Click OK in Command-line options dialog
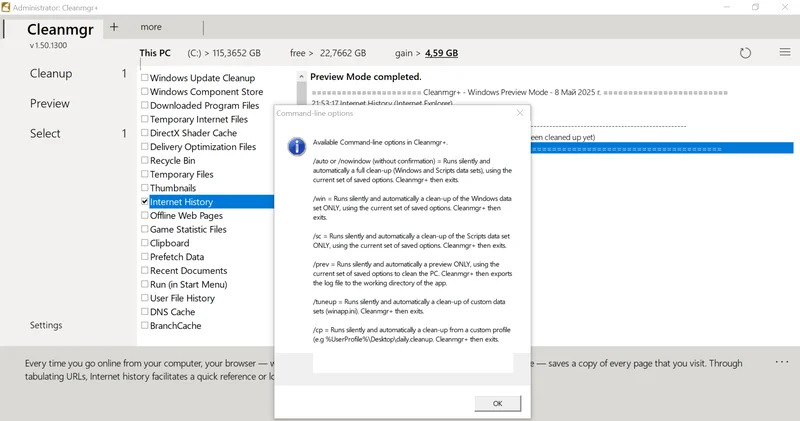The width and height of the screenshot is (800, 421). click(x=497, y=403)
